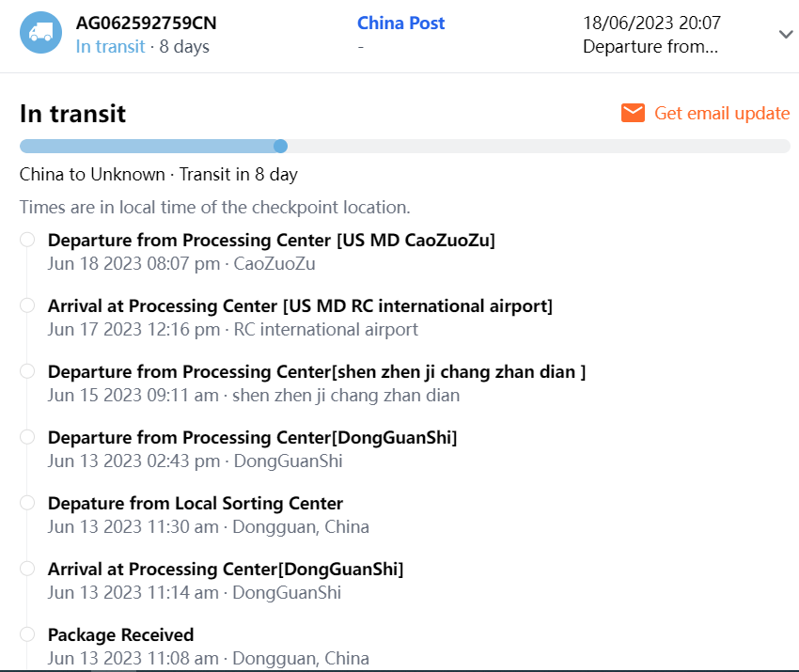Select the timeline circle for Package Received
The width and height of the screenshot is (799, 672).
click(27, 634)
